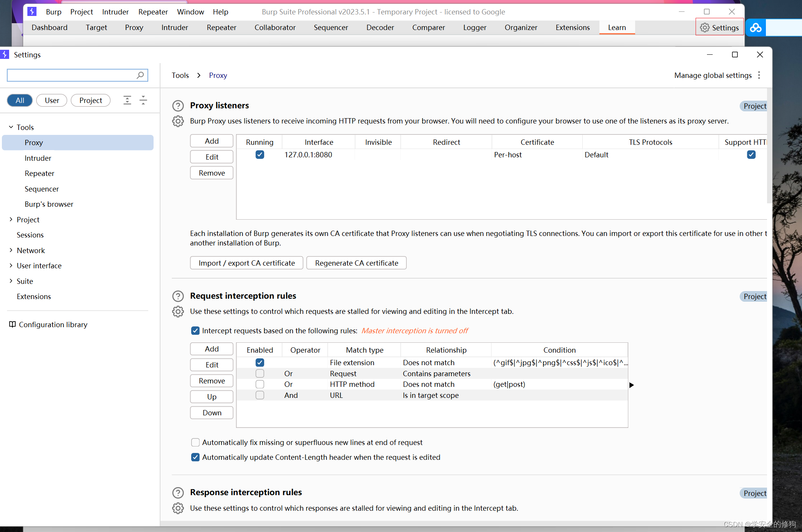Click the Burp Suite logo in main window
The height and width of the screenshot is (532, 802).
tap(32, 11)
